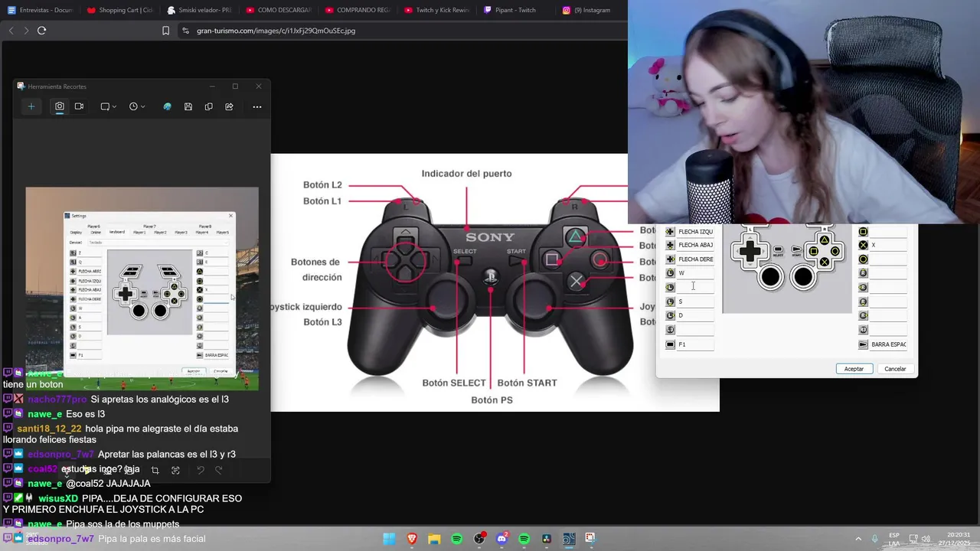Open File Explorer from the taskbar
This screenshot has width=980, height=551.
pos(434,539)
